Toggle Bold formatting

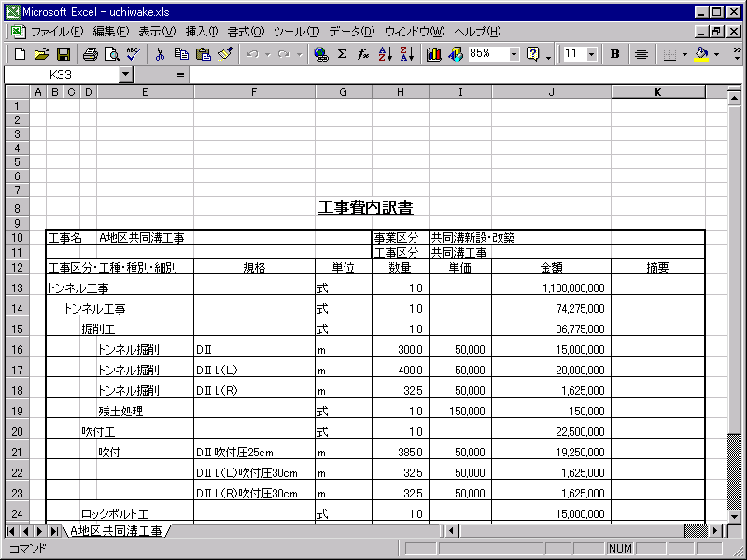[x=615, y=54]
